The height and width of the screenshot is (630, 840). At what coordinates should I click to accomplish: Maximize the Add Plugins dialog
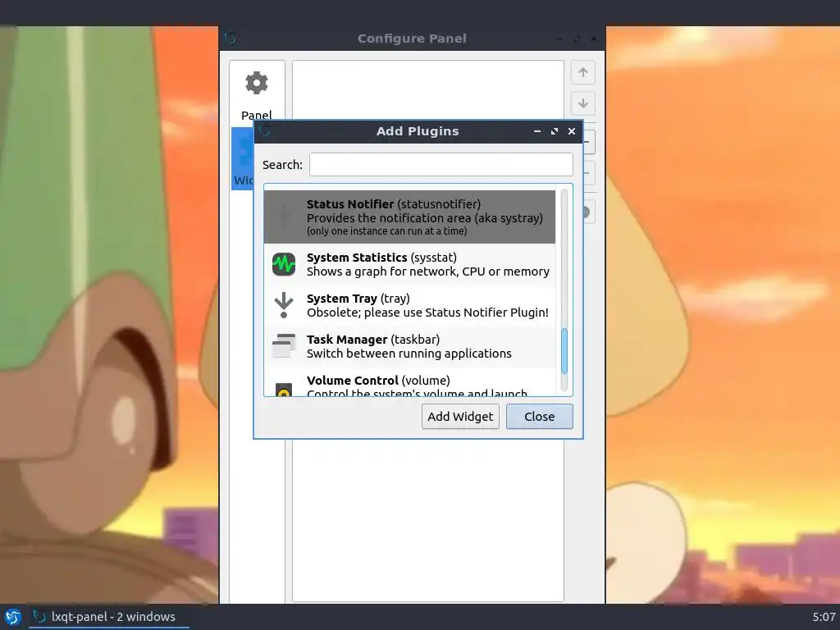click(x=555, y=131)
